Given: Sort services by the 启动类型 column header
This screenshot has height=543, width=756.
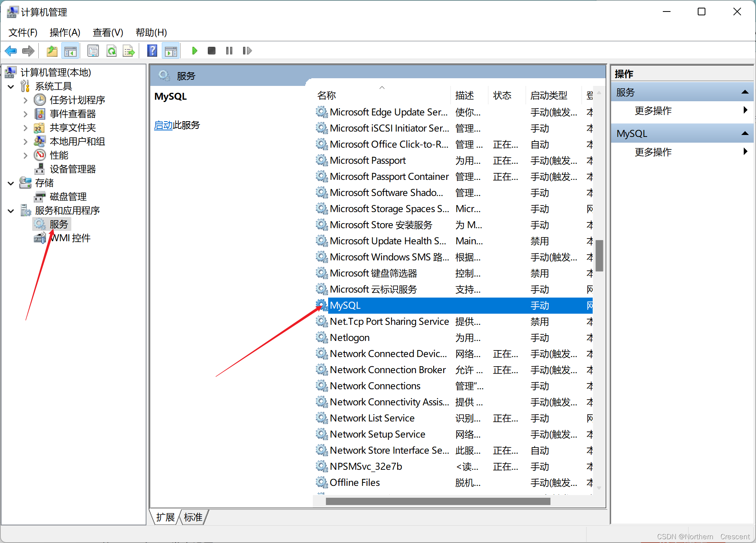Looking at the screenshot, I should pos(549,95).
